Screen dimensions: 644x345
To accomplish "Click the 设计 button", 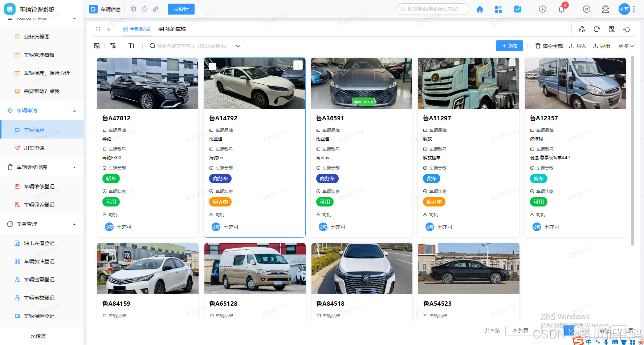I will pyautogui.click(x=181, y=9).
